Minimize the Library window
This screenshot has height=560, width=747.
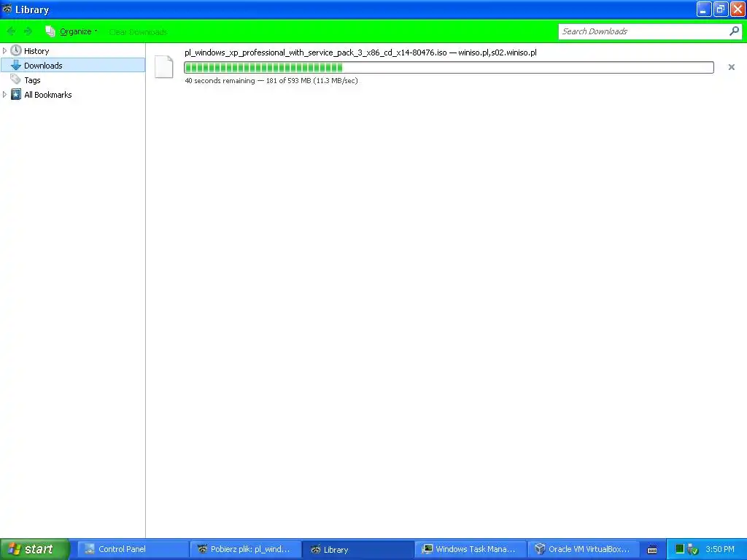click(x=704, y=9)
